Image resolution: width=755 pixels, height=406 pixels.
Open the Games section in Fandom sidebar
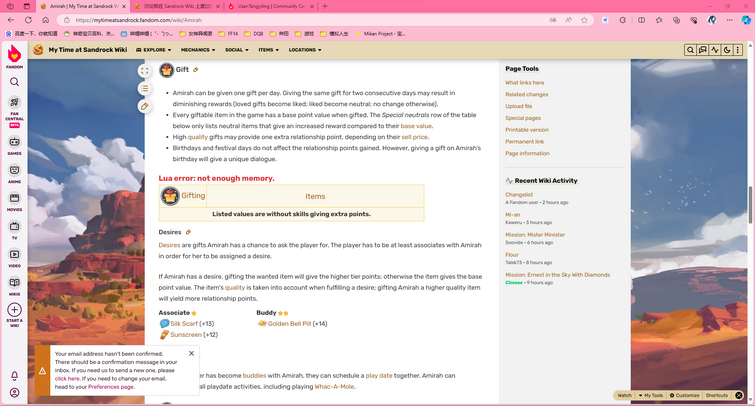click(14, 145)
